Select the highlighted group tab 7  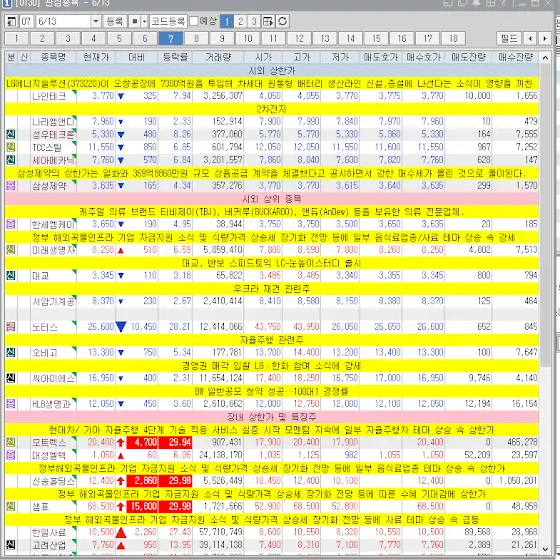[x=171, y=39]
